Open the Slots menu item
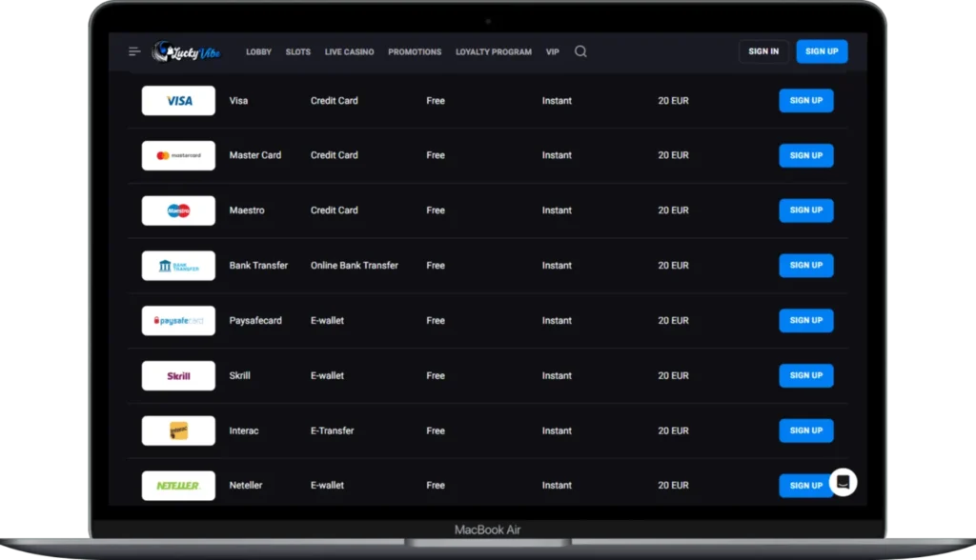976x560 pixels. pos(298,51)
